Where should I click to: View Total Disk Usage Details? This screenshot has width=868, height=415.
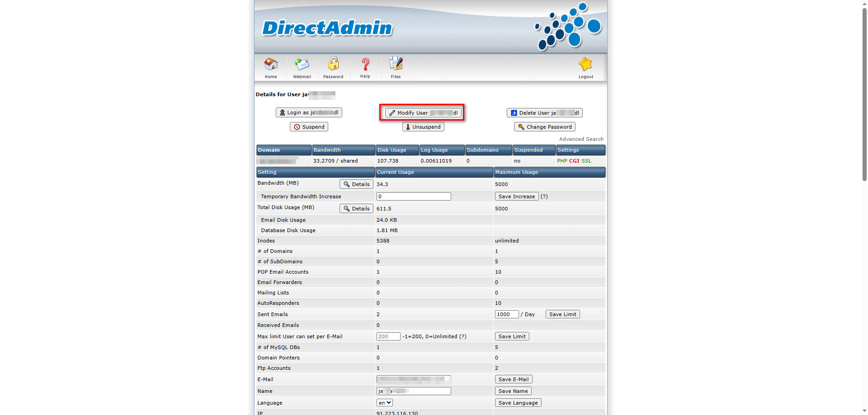pos(356,209)
